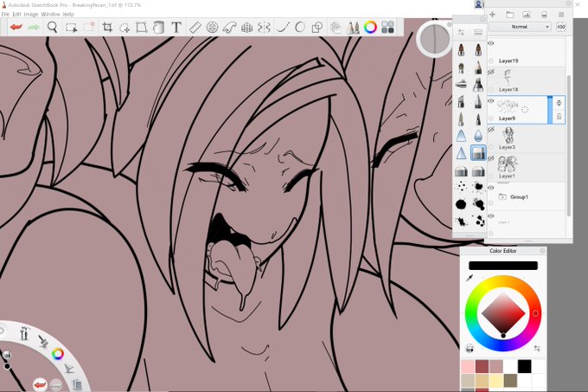
Task: Select the black palette swatch
Action: coord(524,367)
